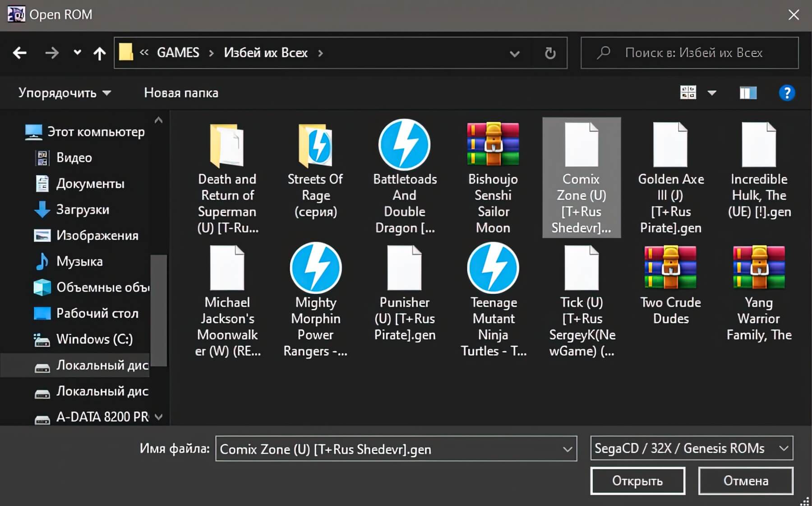Go back with the left arrow
This screenshot has width=812, height=506.
(19, 53)
